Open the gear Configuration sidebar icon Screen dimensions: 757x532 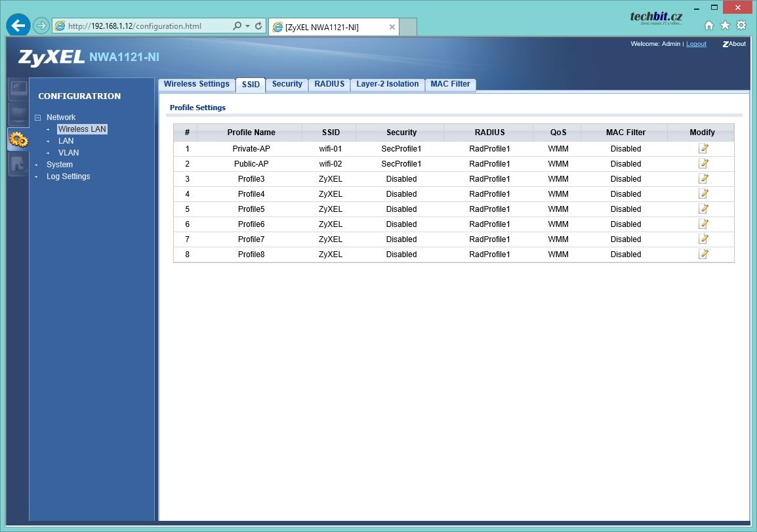coord(18,139)
